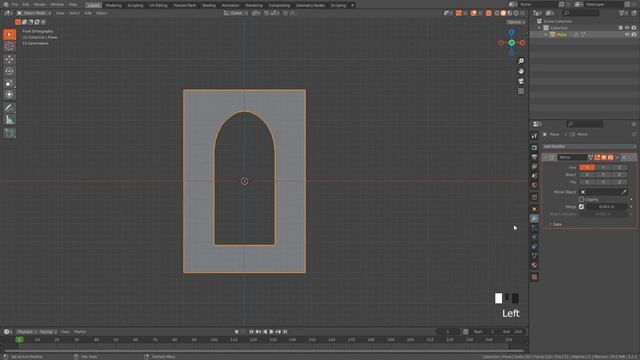640x360 pixels.
Task: Toggle Mirror modifier edit mode display
Action: click(x=597, y=158)
